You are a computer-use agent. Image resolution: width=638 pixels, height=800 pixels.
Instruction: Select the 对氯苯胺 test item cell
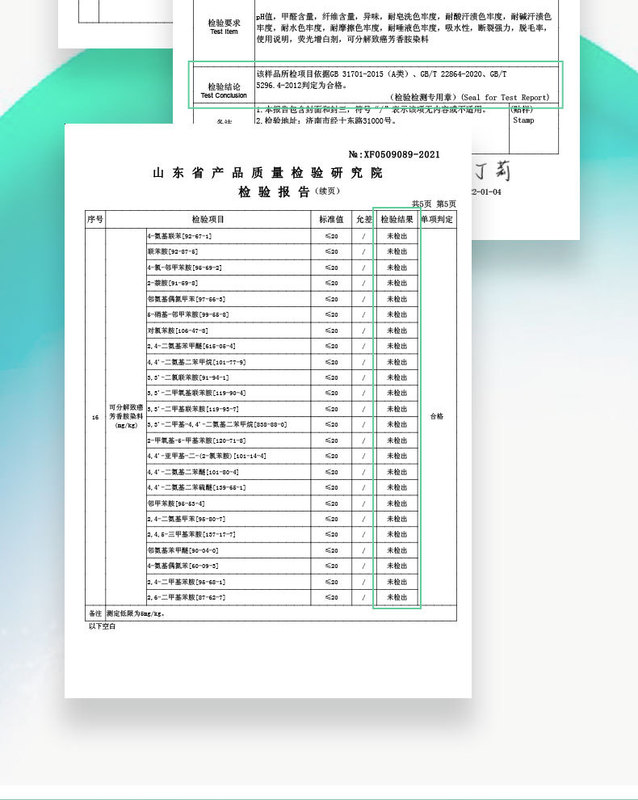228,331
